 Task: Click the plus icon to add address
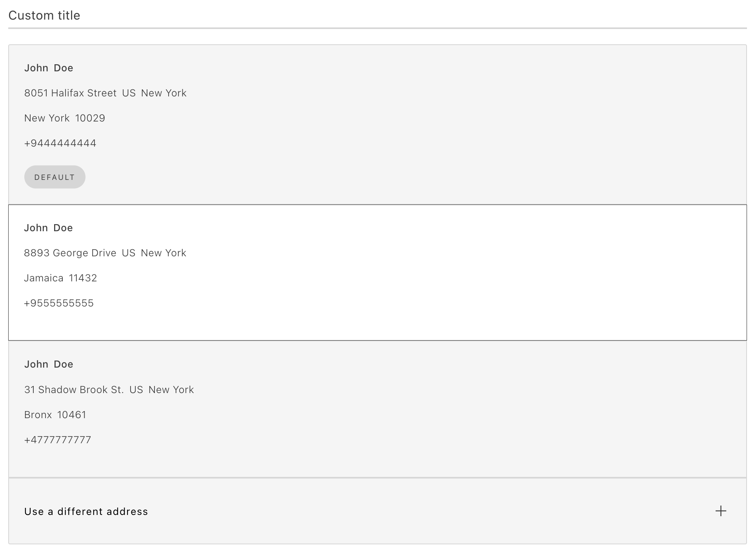(x=720, y=511)
